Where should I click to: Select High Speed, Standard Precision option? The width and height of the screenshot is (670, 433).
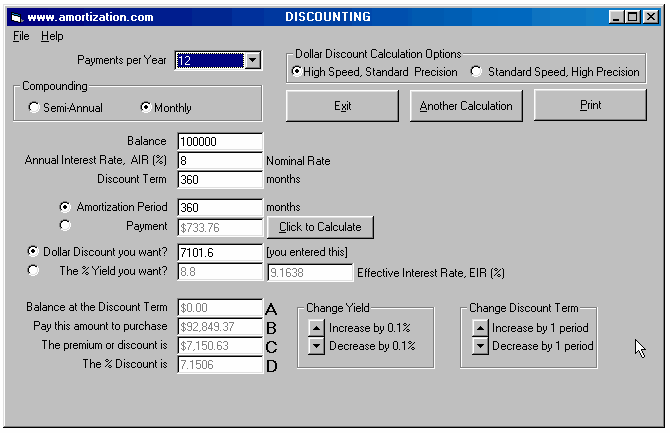(x=297, y=72)
